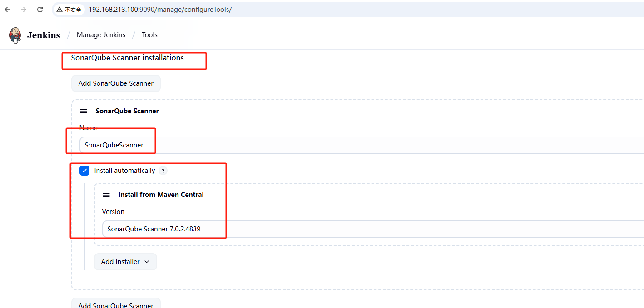
Task: Reload the page with refresh icon
Action: click(40, 10)
